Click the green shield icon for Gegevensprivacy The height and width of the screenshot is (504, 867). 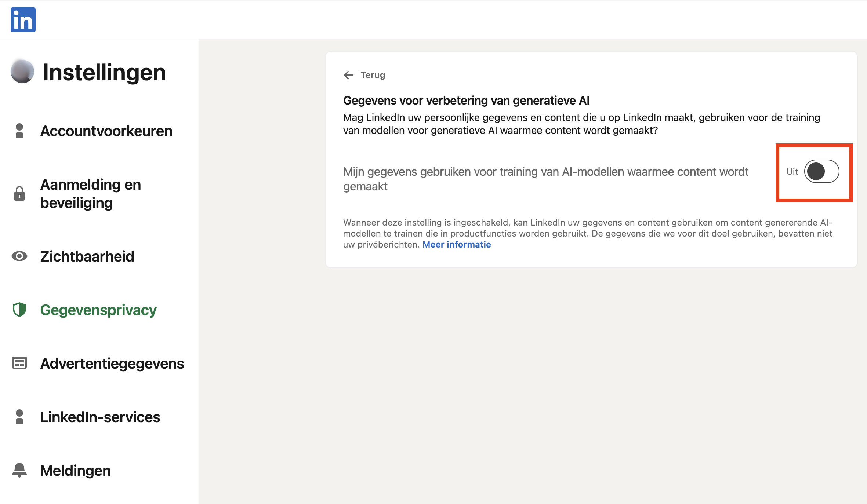click(19, 310)
